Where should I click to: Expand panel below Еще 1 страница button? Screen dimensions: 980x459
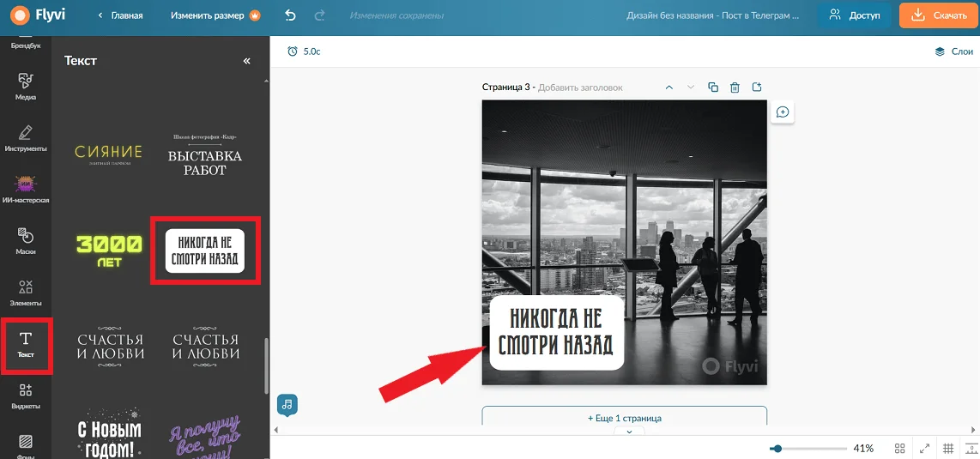pos(629,431)
